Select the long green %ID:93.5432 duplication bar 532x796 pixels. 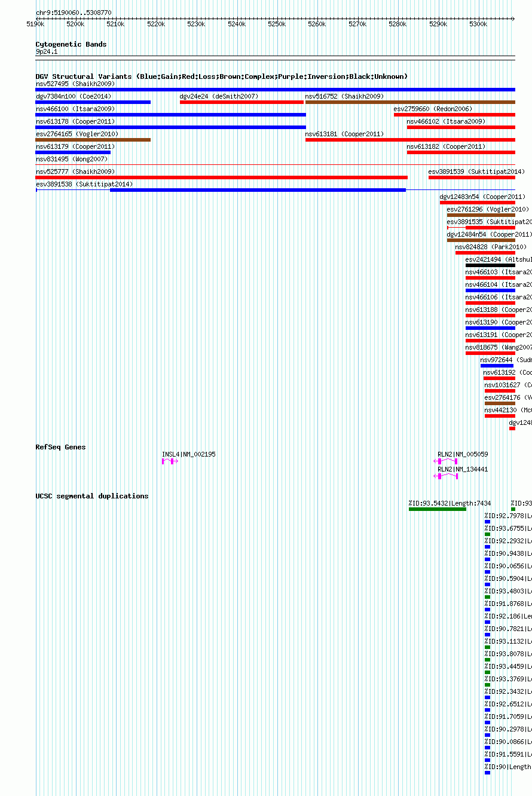click(x=438, y=509)
